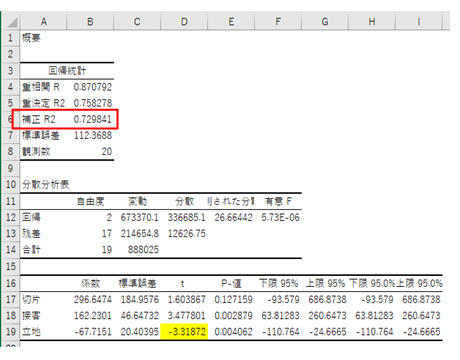Select total variation 888025
The height and width of the screenshot is (360, 460).
[143, 250]
